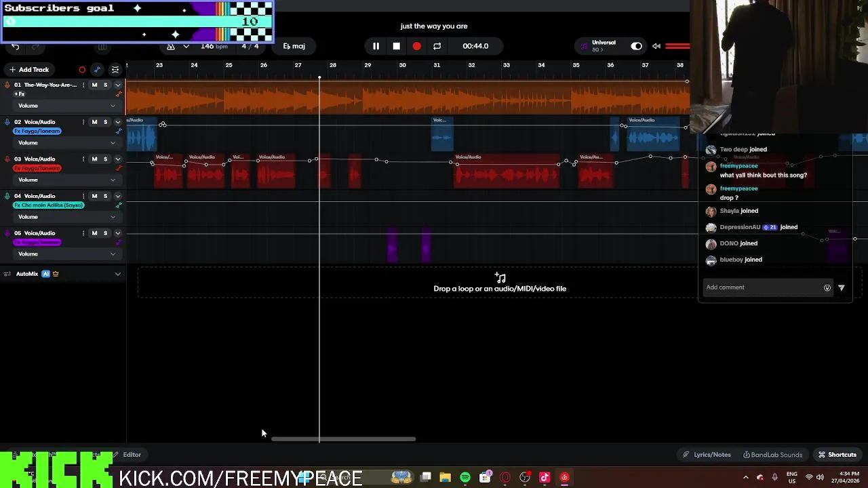The width and height of the screenshot is (868, 488).
Task: Open purple Fx preset on track 05
Action: pos(37,242)
